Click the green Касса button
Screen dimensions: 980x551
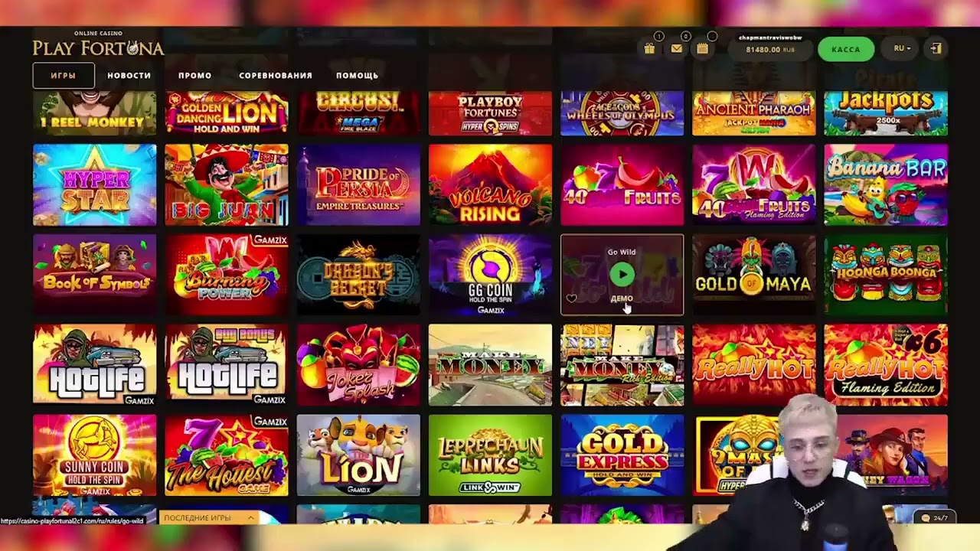coord(846,49)
